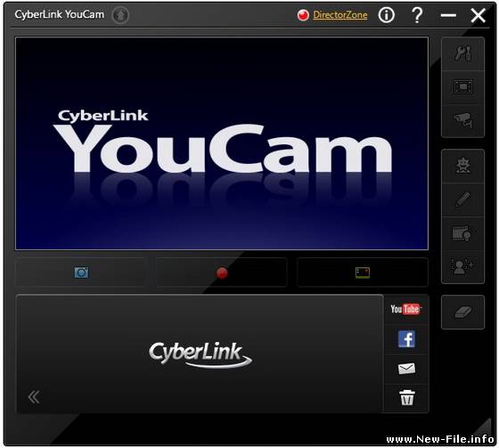Send the capture by email envelope icon
The image size is (499, 448).
406,369
